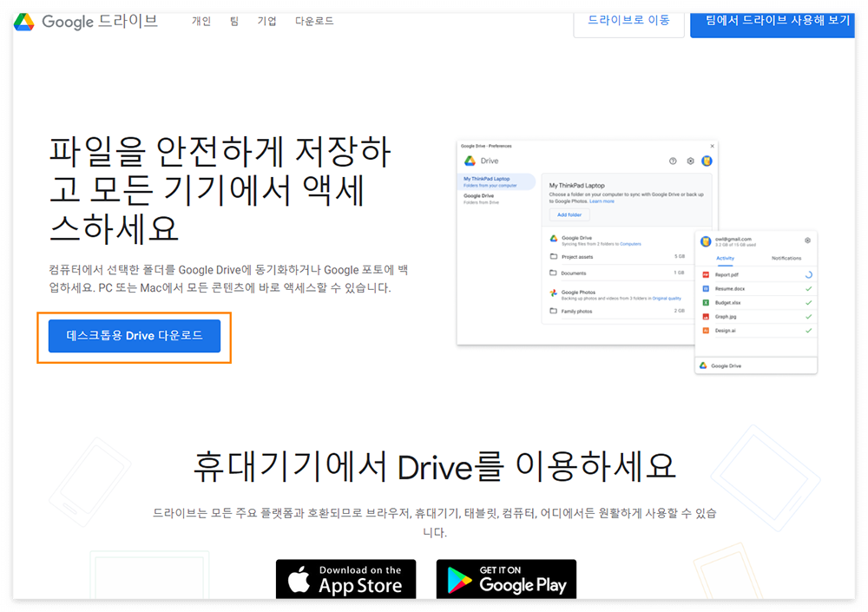This screenshot has width=868, height=612.
Task: Click the account avatar in the activity popup
Action: 705,240
